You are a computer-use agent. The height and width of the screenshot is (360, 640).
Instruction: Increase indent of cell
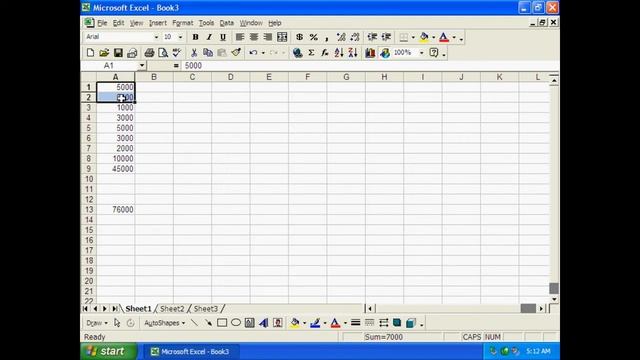tap(386, 37)
